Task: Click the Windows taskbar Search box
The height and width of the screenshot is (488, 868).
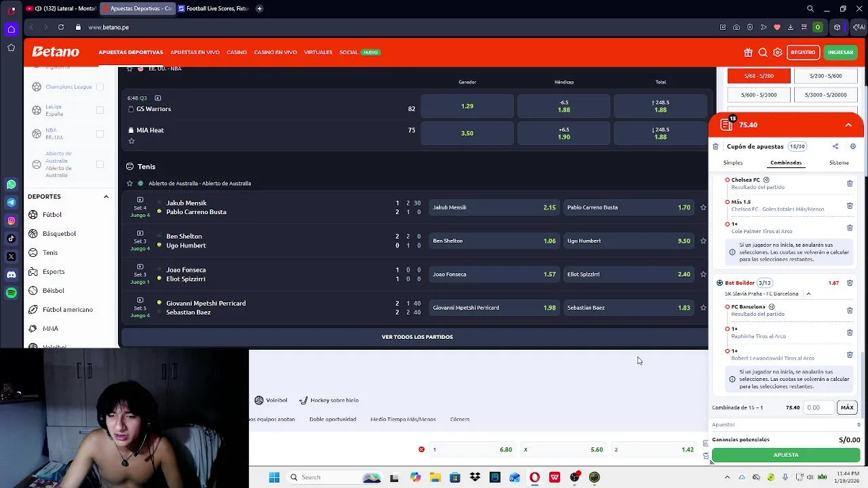Action: coord(336,477)
